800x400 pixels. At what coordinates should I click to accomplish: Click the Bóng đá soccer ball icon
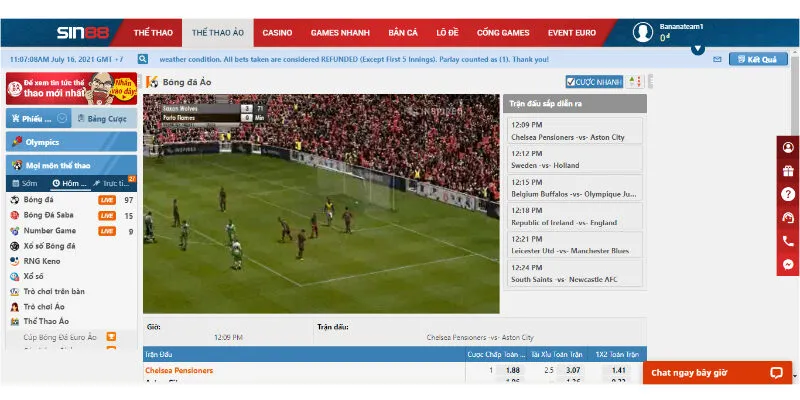click(x=15, y=200)
